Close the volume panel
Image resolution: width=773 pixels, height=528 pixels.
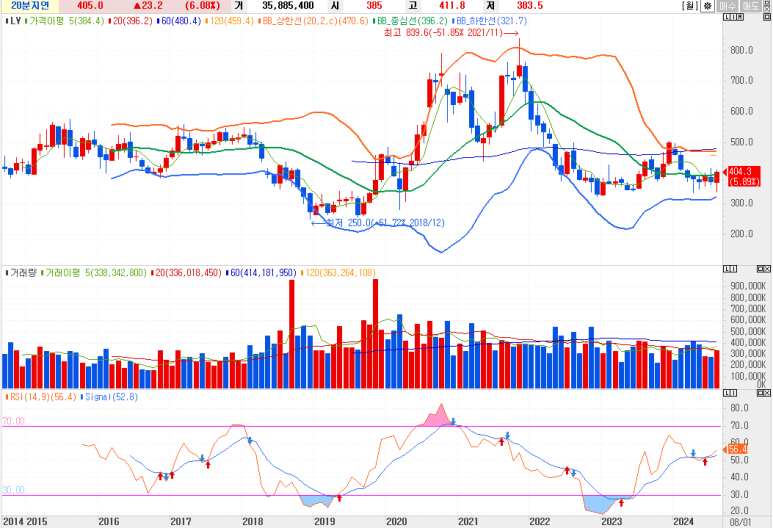click(767, 269)
